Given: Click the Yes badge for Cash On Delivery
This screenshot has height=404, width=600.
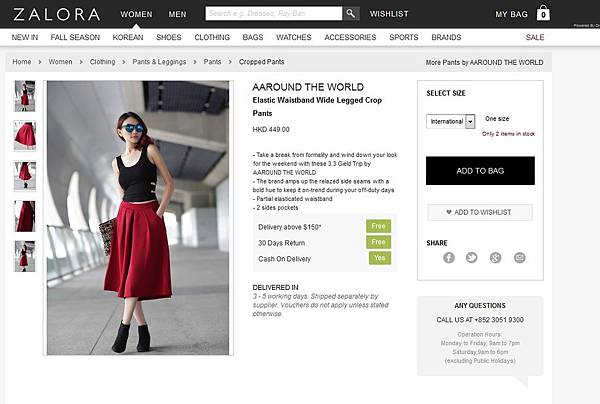Looking at the screenshot, I should [x=380, y=258].
